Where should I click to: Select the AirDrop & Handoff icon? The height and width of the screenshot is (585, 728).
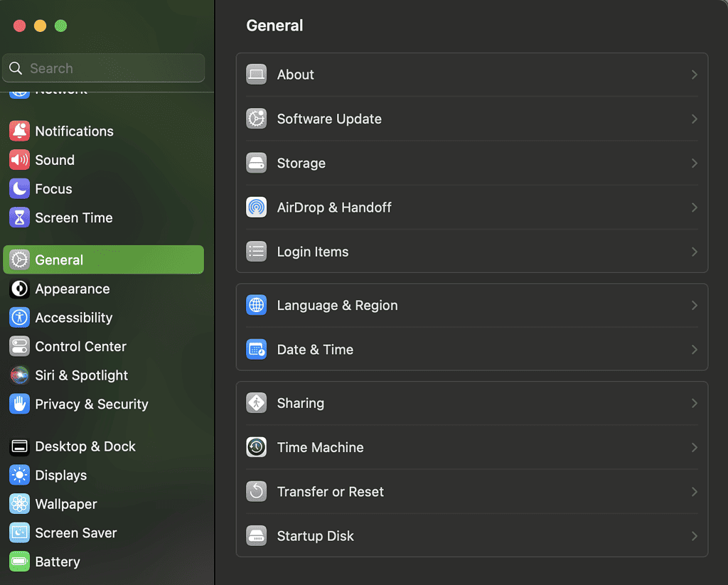click(x=256, y=207)
